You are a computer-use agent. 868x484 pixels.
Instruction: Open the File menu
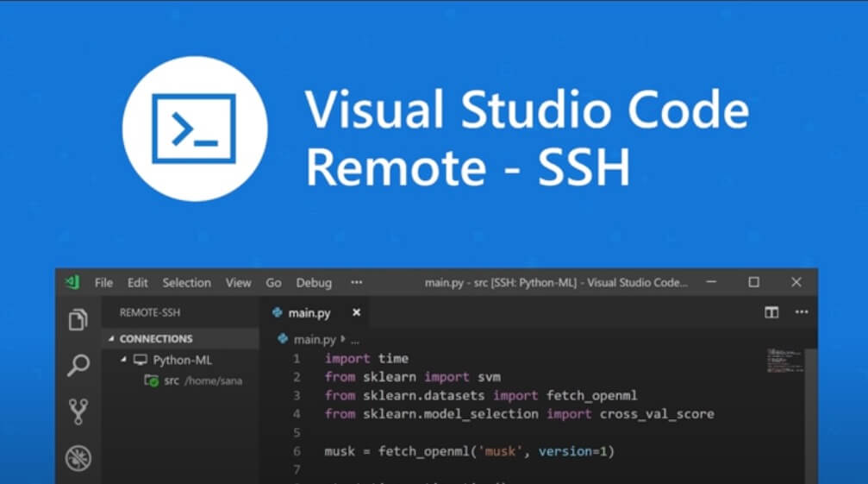tap(103, 283)
